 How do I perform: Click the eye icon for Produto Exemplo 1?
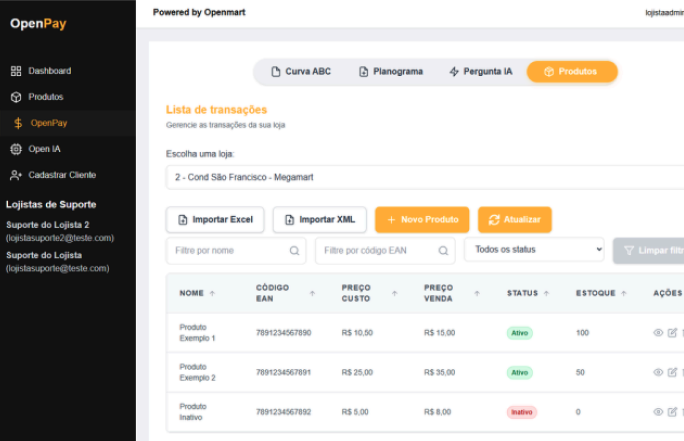pos(658,332)
